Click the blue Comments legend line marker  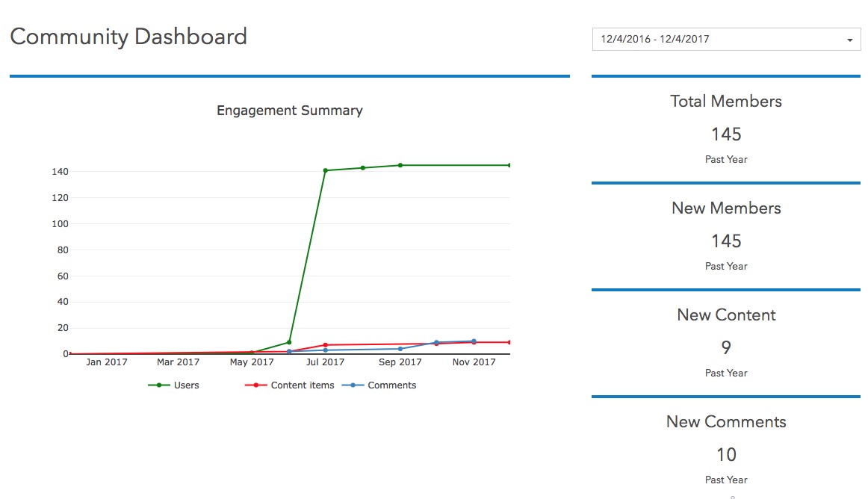[x=353, y=385]
